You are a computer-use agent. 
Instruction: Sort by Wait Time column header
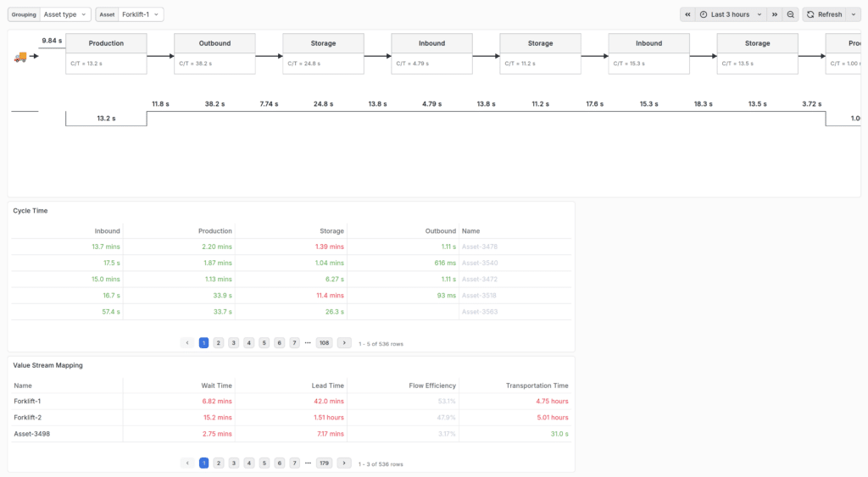(x=216, y=385)
